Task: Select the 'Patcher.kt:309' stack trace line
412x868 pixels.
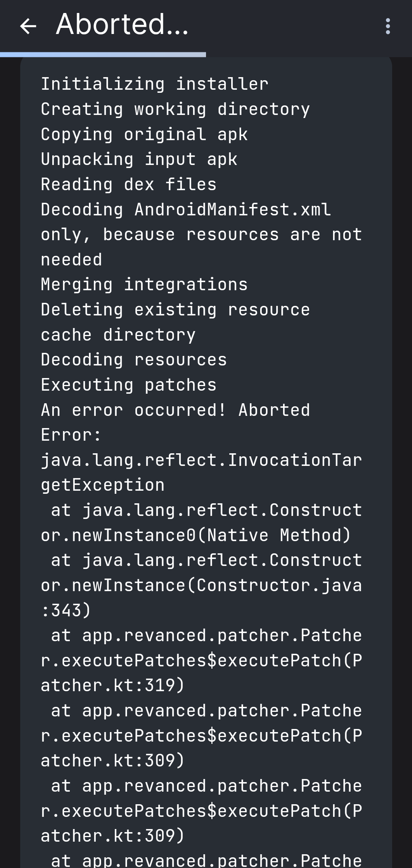Action: coord(112,760)
